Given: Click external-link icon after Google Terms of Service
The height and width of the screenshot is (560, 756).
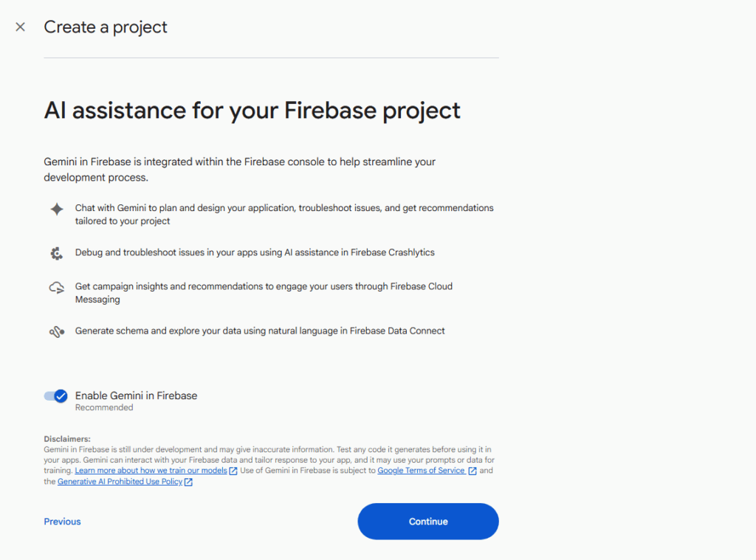Looking at the screenshot, I should [472, 471].
